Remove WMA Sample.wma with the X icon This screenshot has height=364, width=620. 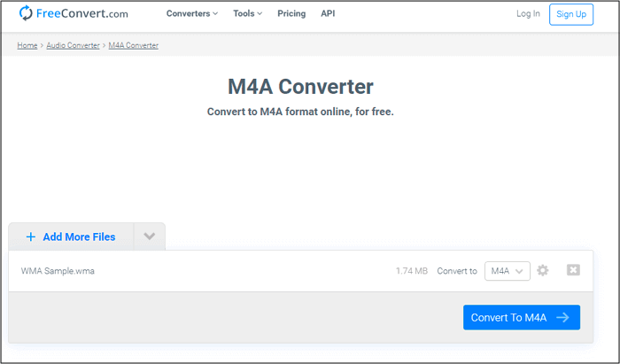pos(573,270)
